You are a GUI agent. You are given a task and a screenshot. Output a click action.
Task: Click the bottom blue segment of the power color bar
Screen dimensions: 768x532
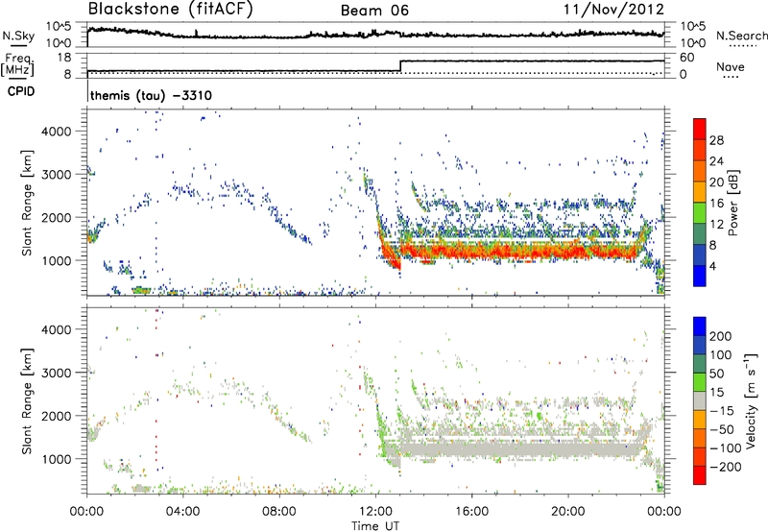point(700,276)
